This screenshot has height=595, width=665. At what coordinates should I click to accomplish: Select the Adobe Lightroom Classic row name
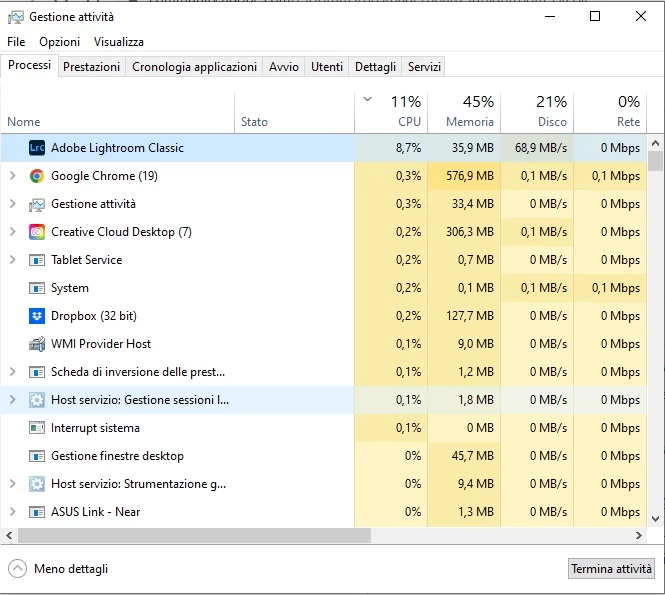(117, 148)
